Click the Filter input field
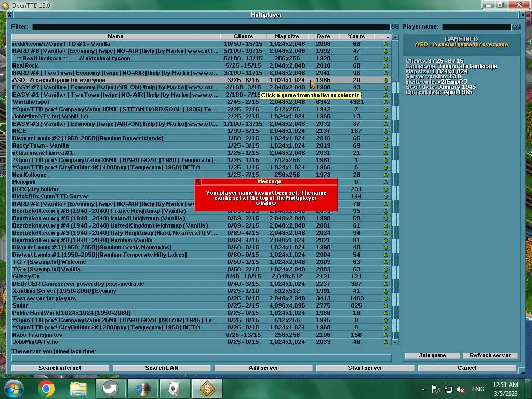 (x=211, y=27)
